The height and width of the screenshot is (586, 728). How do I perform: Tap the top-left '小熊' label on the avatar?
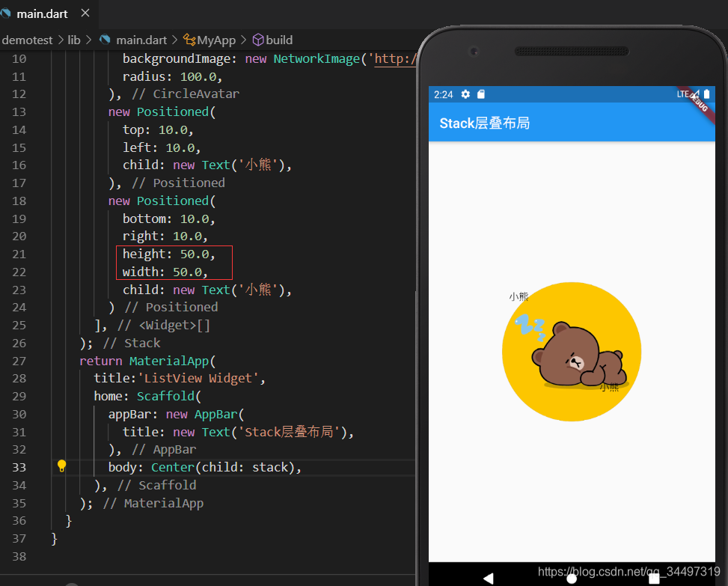pyautogui.click(x=519, y=296)
